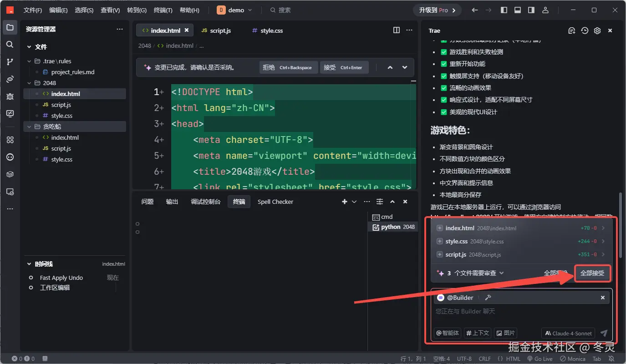Open the demo project dropdown
The image size is (626, 364).
234,10
